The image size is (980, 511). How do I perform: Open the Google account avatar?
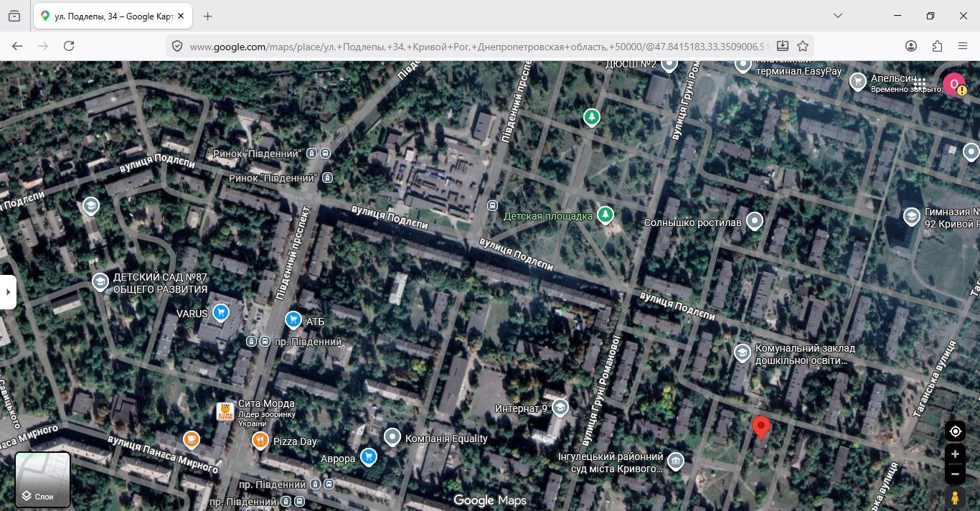tap(953, 84)
